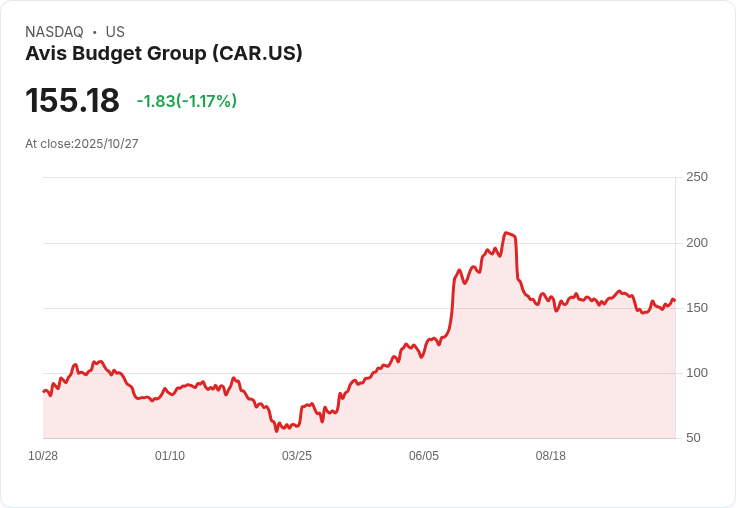Click the At close 2025/10/27 text

point(82,144)
